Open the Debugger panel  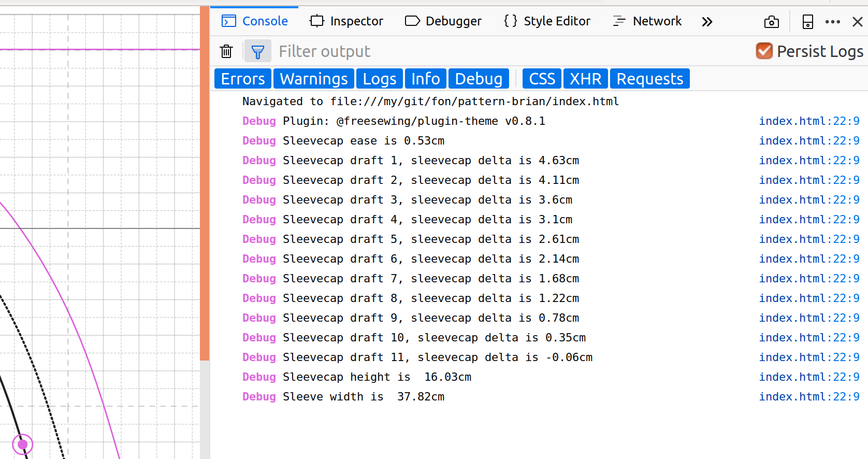[443, 21]
